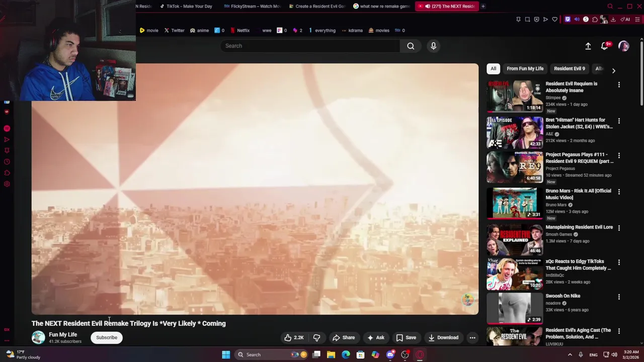644x362 pixels.
Task: Open File Explorer from the taskbar
Action: [331, 354]
